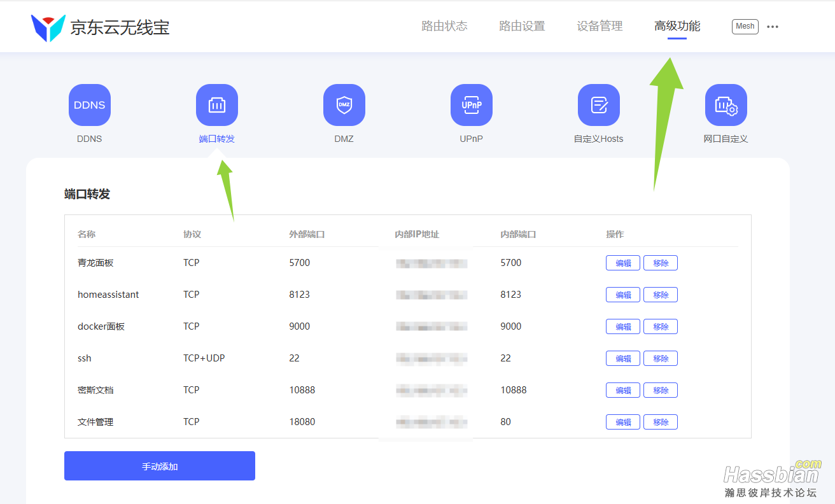Click the Mesh badge icon
This screenshot has width=835, height=504.
pos(745,26)
